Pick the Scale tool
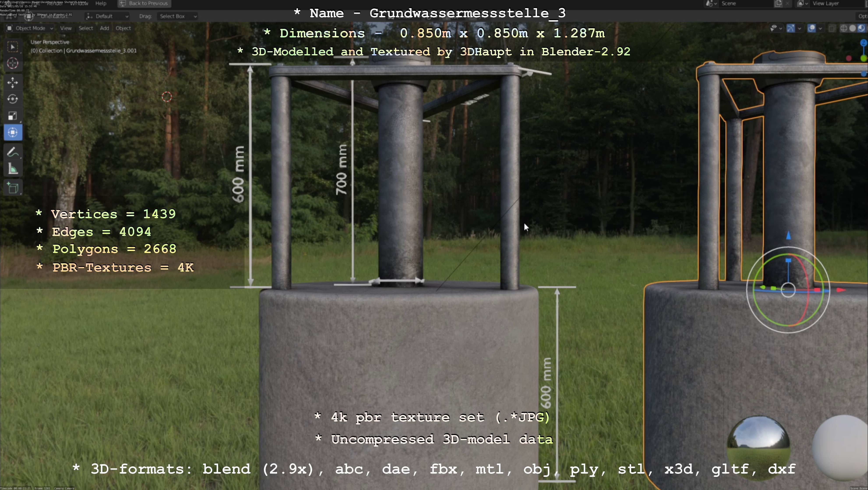This screenshot has width=868, height=490. click(13, 116)
